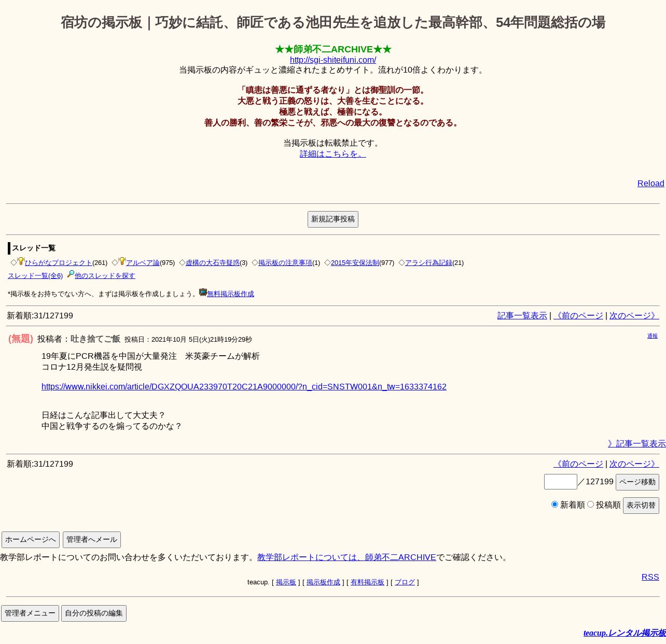This screenshot has width=666, height=644.
Task: Open the ひらがなプロジェクト thread
Action: (x=59, y=263)
